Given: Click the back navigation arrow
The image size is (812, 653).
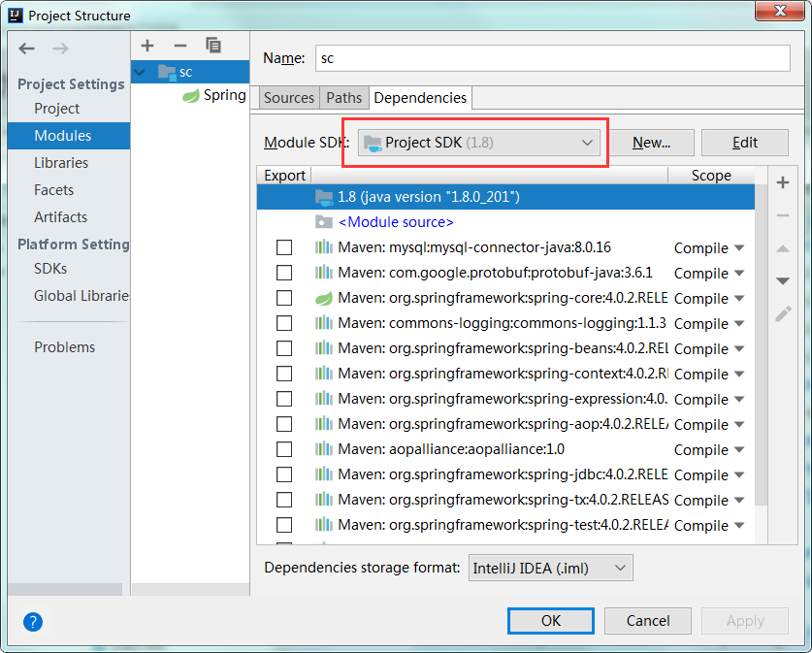Looking at the screenshot, I should [x=26, y=49].
